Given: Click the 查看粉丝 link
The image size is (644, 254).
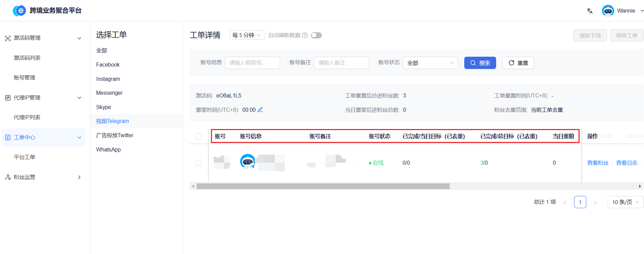Looking at the screenshot, I should point(598,163).
